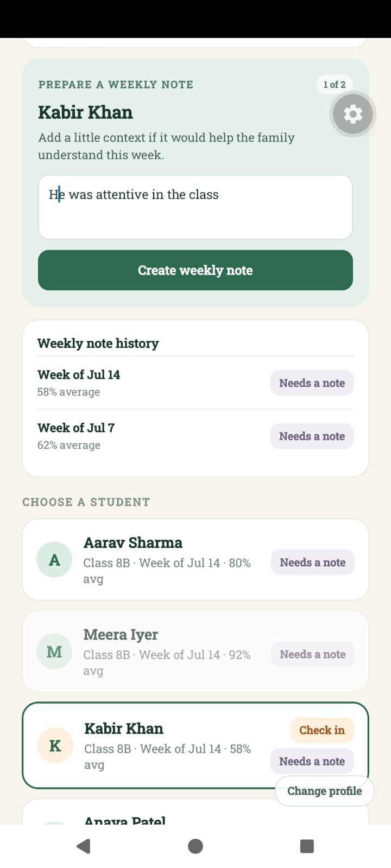Select Meera Iyer's avatar letter M
The image size is (391, 868).
[54, 651]
